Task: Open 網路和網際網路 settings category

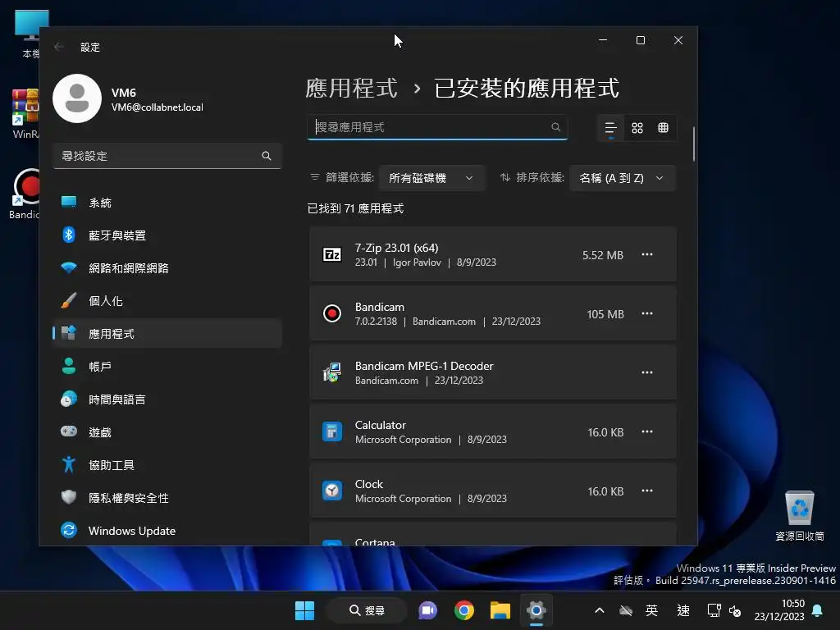Action: point(167,268)
